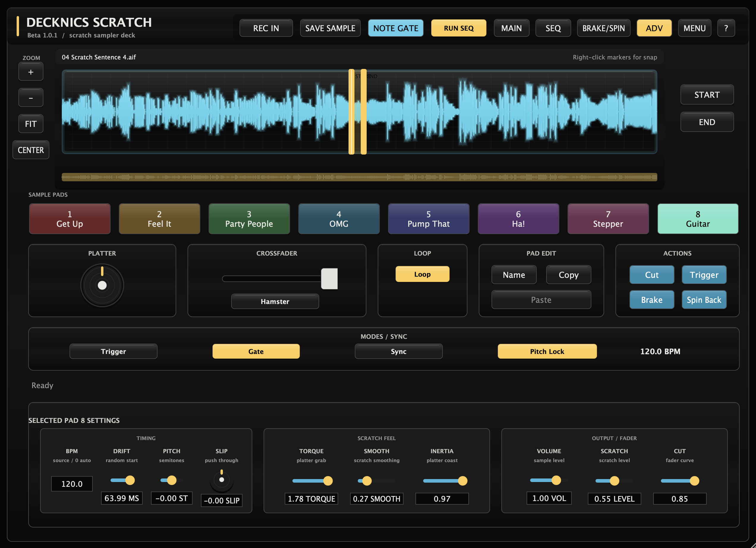Click the 1.00 VOL value field
756x548 pixels.
click(549, 498)
